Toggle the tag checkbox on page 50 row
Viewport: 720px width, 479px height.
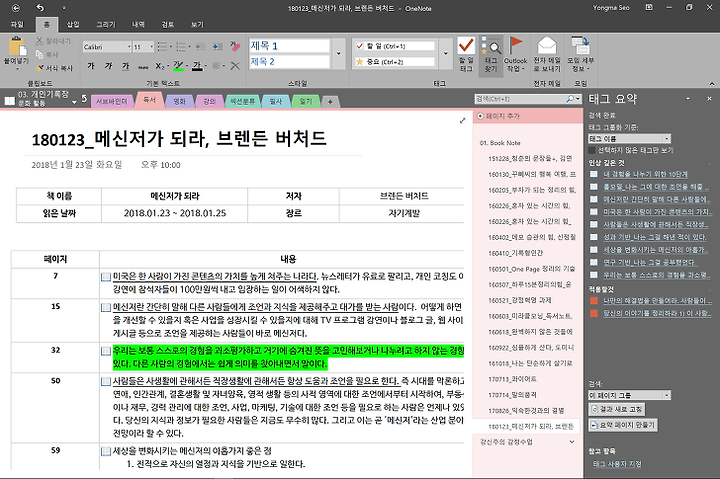tap(106, 382)
